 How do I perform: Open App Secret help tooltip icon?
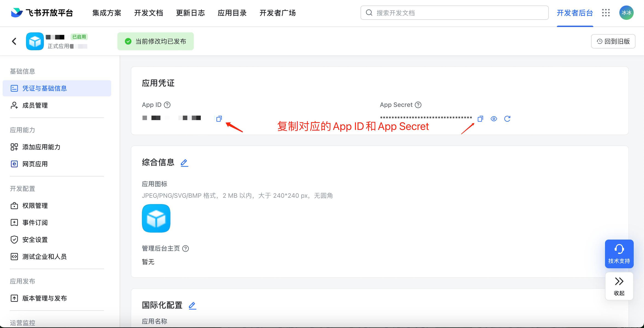click(418, 105)
